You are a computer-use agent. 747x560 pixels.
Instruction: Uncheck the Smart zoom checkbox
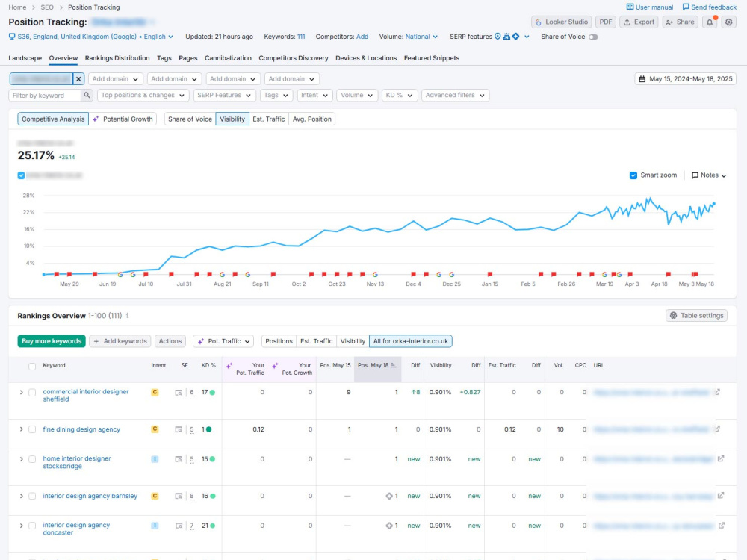633,175
